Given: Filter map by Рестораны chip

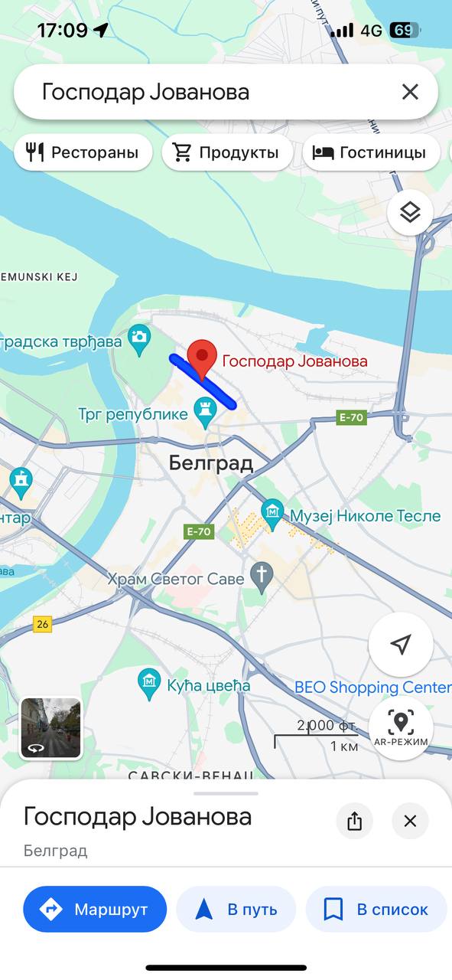Looking at the screenshot, I should (x=83, y=152).
